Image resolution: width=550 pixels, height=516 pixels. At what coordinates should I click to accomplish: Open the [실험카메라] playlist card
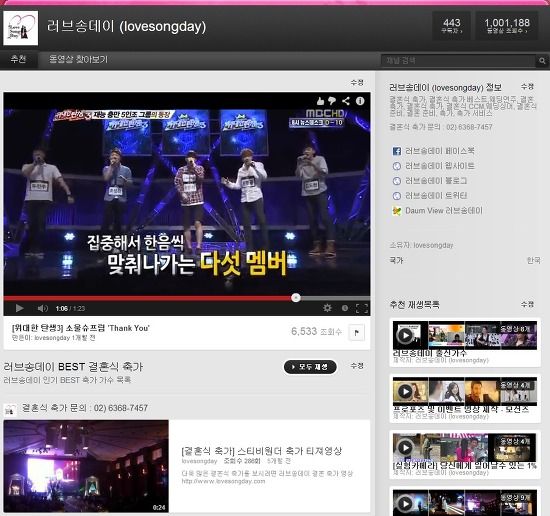[x=465, y=455]
